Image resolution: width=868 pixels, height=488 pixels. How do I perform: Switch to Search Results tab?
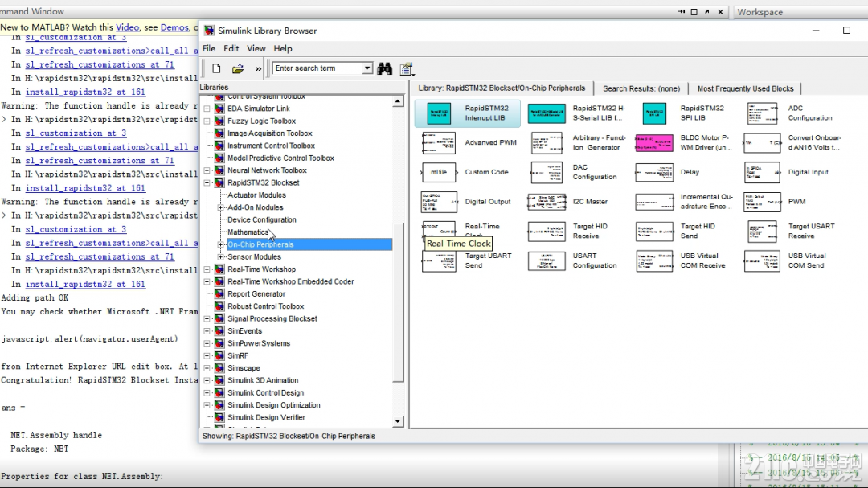pyautogui.click(x=641, y=88)
